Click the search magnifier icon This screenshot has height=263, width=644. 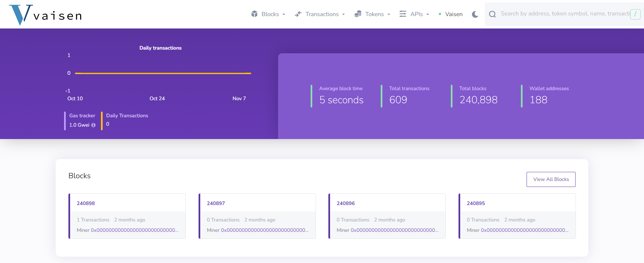[x=492, y=14]
